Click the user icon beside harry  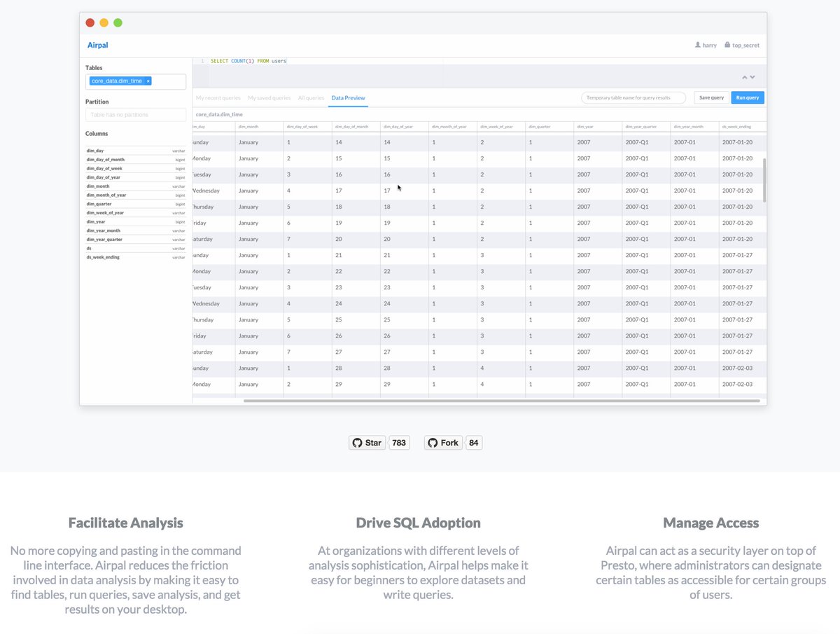click(698, 45)
